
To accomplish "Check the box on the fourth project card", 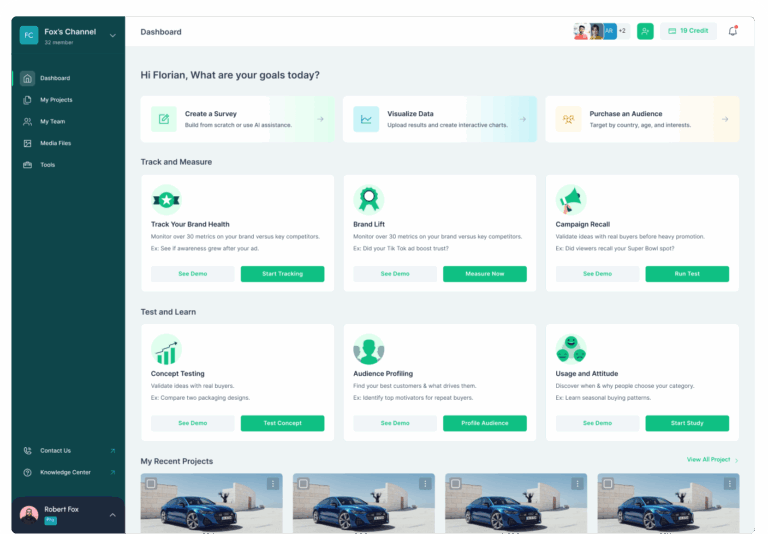I will point(607,484).
